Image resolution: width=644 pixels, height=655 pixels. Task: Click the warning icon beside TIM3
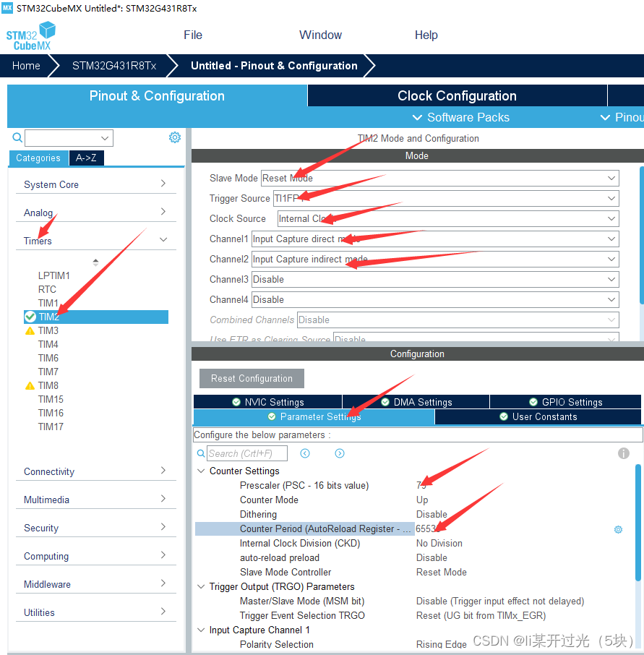coord(30,331)
